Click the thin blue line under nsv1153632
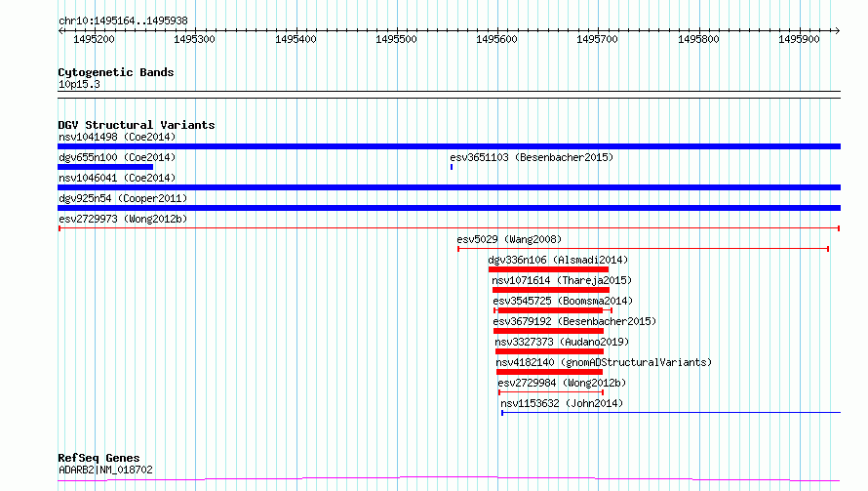 click(x=671, y=413)
